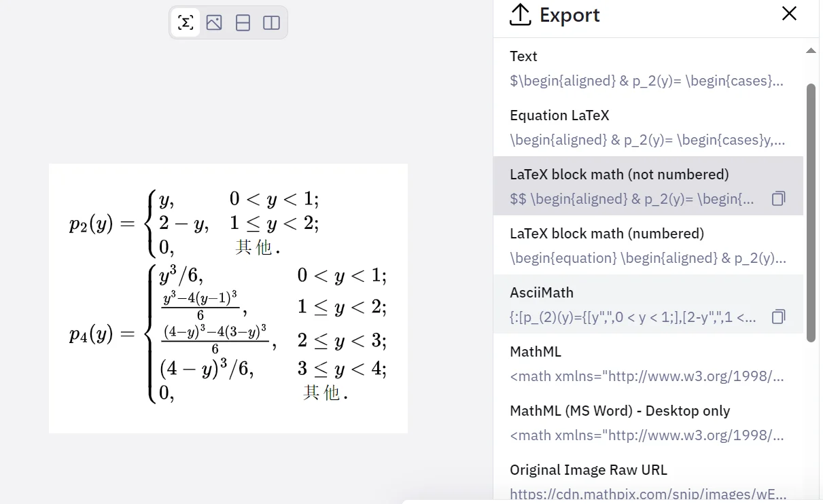This screenshot has width=823, height=504.
Task: Click the Export upload arrow icon
Action: 520,14
